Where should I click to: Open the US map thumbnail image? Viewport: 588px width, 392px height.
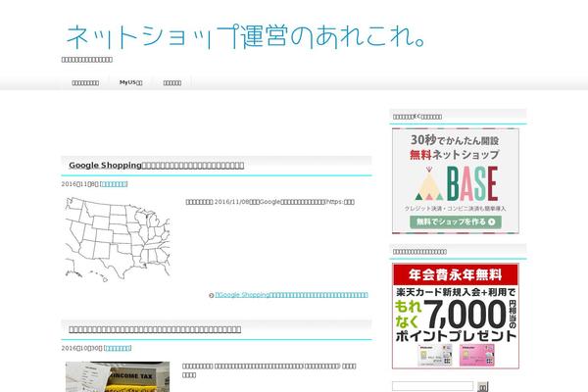click(118, 240)
